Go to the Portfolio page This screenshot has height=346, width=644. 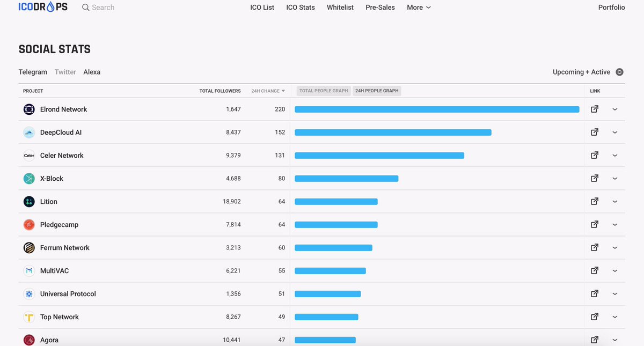[611, 7]
